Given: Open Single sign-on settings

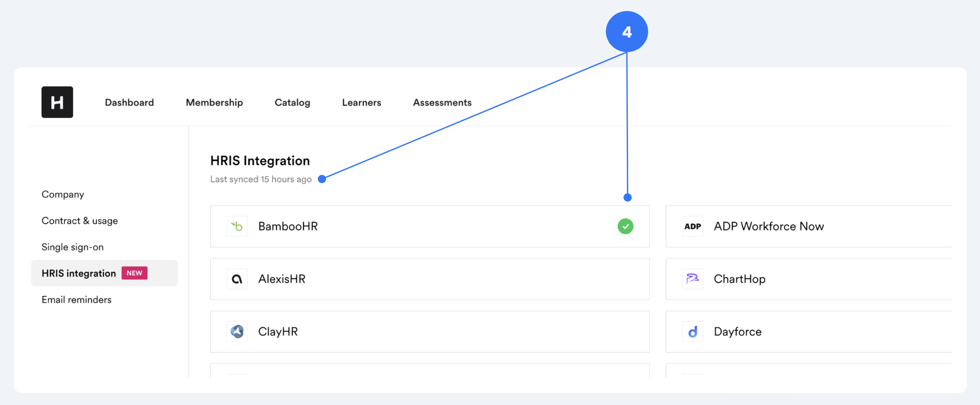Looking at the screenshot, I should tap(72, 247).
